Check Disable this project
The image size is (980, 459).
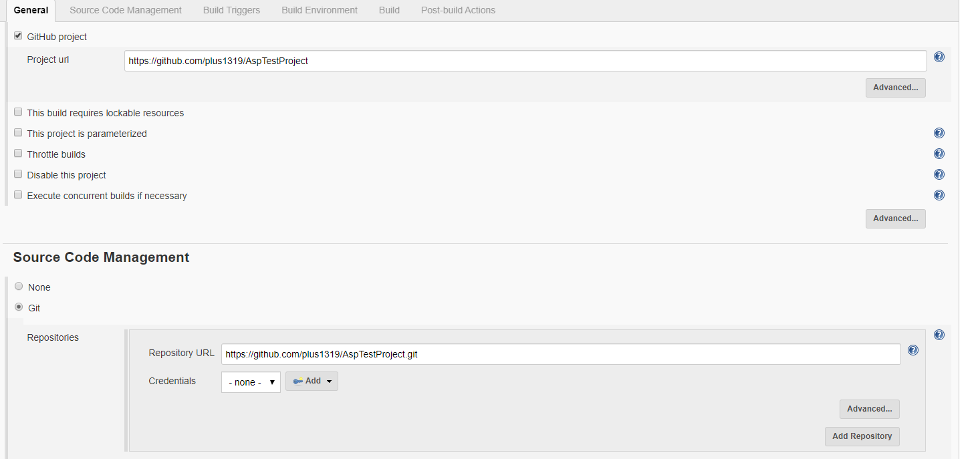pos(18,174)
